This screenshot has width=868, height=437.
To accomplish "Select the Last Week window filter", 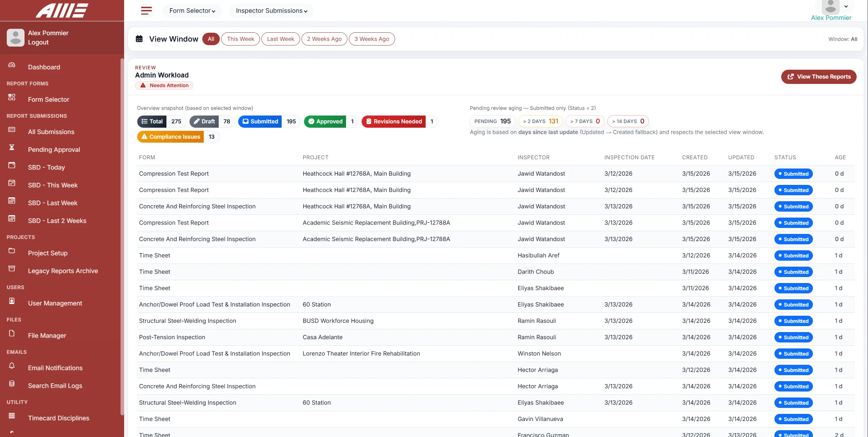I will tap(281, 39).
